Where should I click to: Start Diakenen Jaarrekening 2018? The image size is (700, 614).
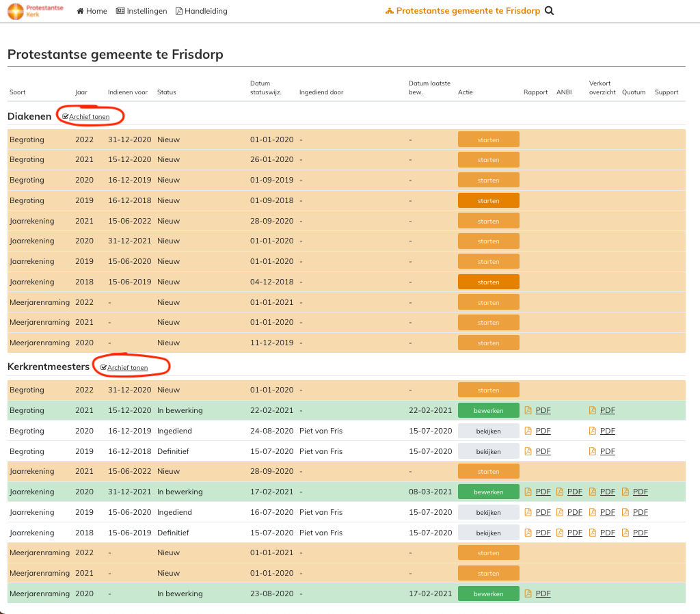pos(488,282)
